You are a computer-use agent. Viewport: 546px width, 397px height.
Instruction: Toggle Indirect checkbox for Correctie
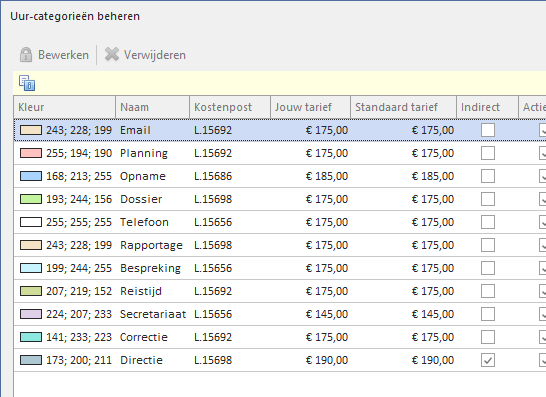pos(488,337)
